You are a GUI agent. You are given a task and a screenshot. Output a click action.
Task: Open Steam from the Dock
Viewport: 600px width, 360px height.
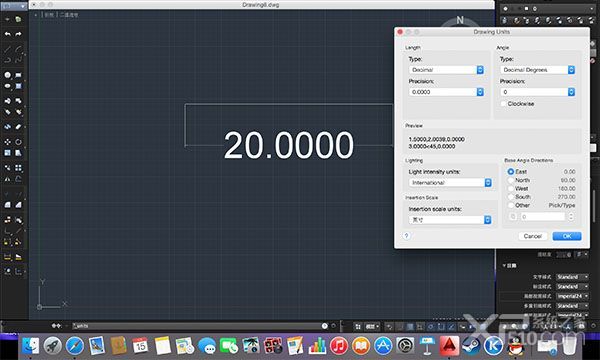471,346
